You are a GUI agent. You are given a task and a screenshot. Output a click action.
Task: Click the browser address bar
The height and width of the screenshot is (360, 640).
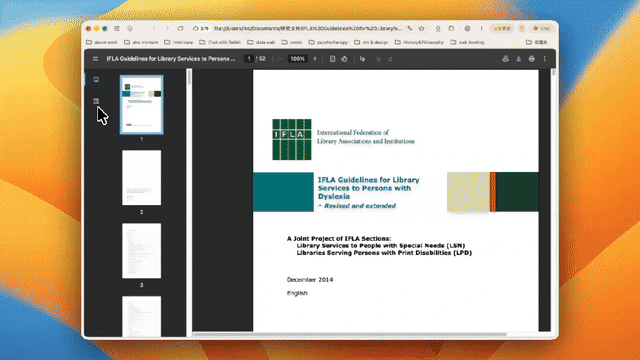(307, 29)
